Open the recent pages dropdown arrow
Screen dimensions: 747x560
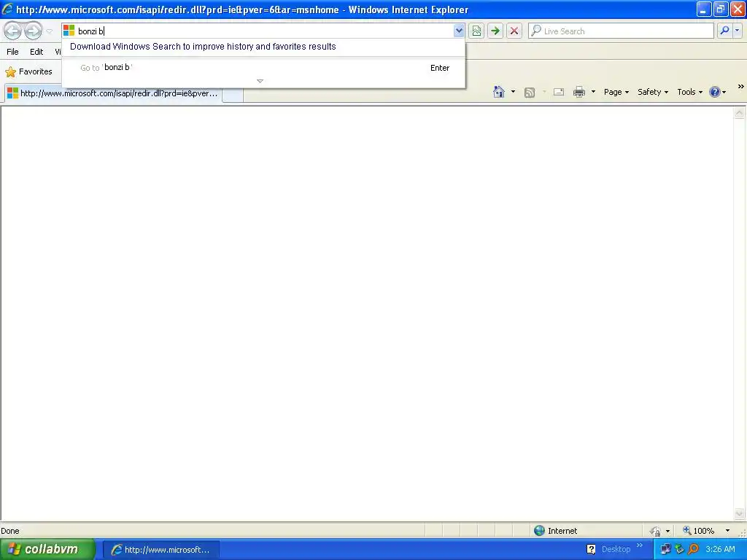pos(49,31)
